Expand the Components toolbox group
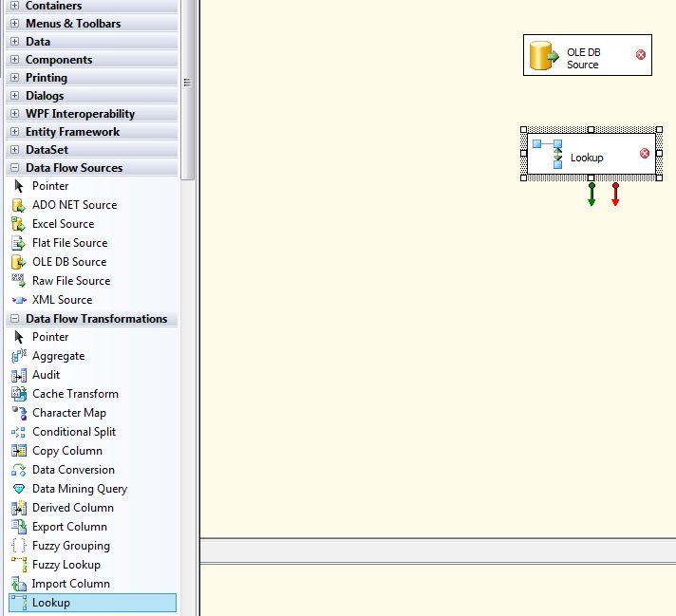The height and width of the screenshot is (616, 676). tap(14, 60)
